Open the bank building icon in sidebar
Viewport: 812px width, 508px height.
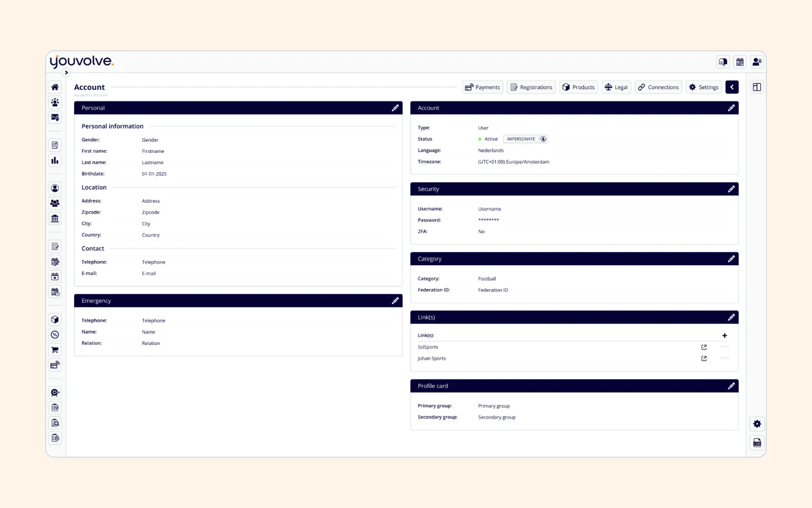click(55, 218)
